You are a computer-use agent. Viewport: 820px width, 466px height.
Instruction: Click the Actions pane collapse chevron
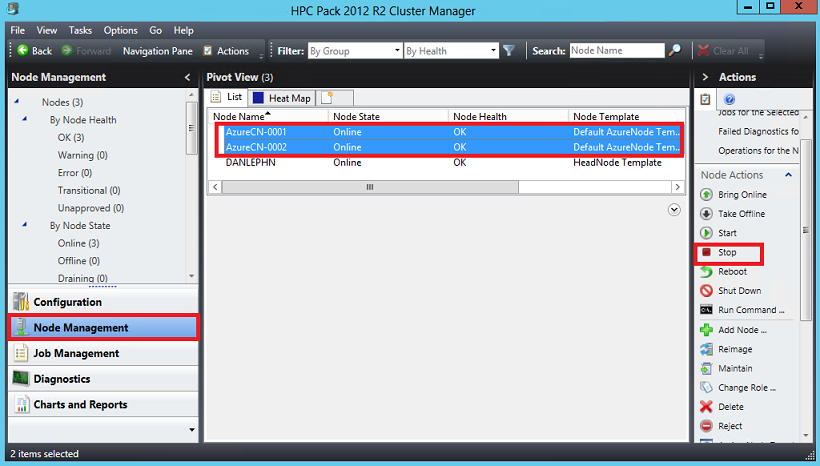point(705,77)
